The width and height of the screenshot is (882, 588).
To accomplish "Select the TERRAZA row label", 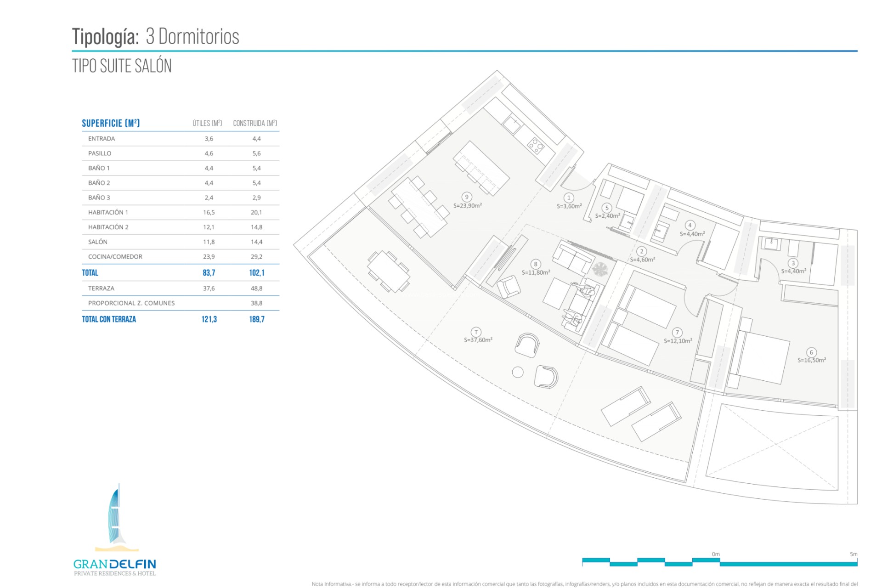I will 101,288.
